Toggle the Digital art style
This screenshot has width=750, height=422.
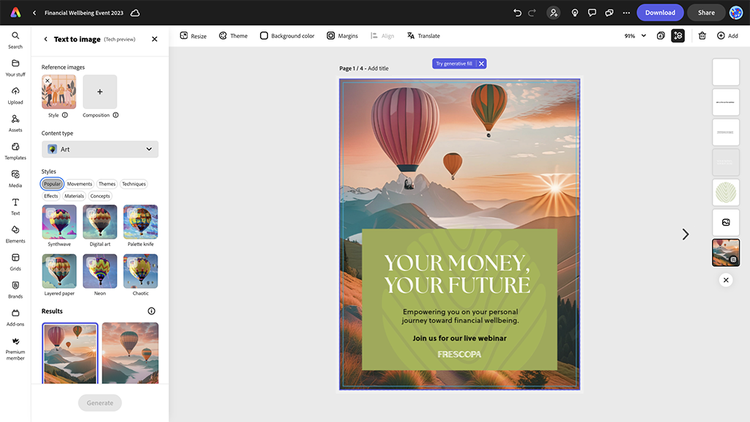(100, 222)
